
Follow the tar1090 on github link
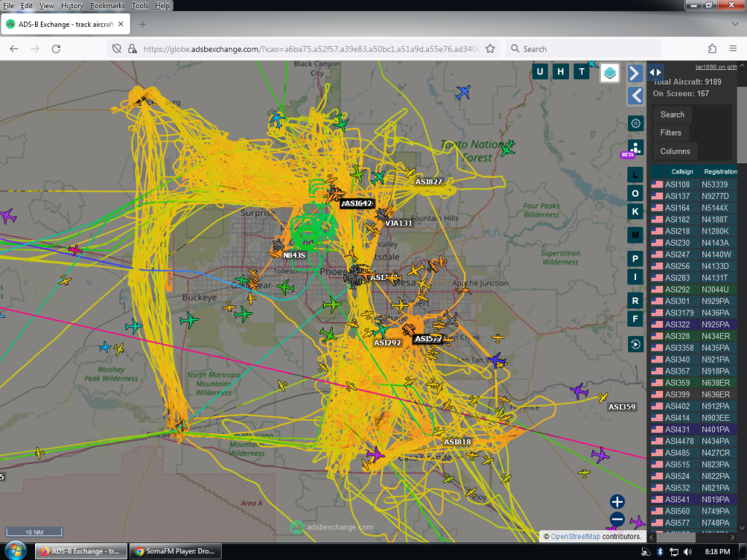tap(716, 67)
